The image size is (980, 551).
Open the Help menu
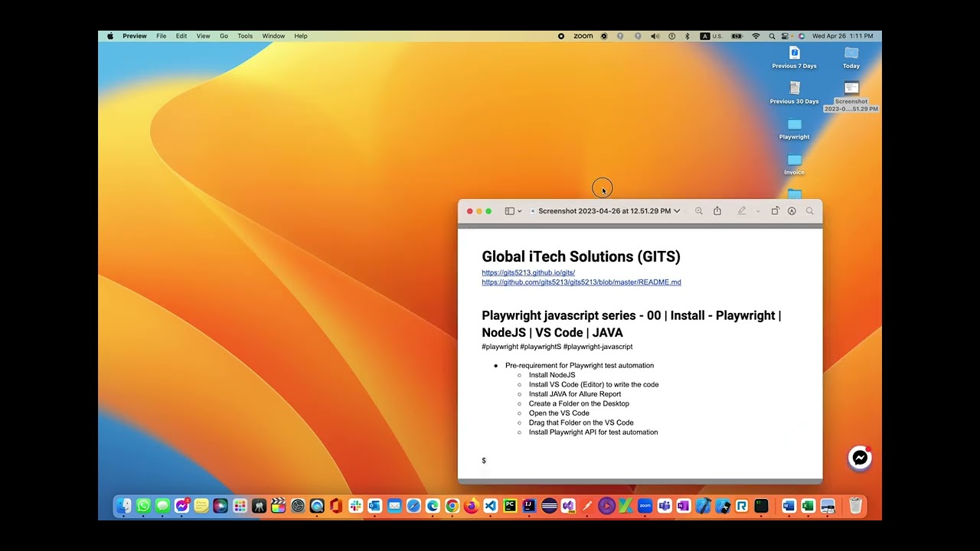[301, 36]
